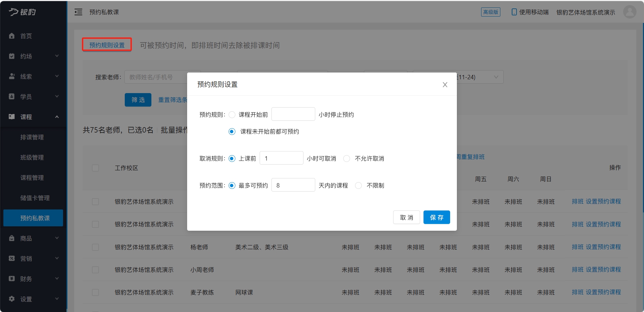This screenshot has height=312, width=644.
Task: Collapse the 课程 sidebar menu chevron
Action: 57,117
